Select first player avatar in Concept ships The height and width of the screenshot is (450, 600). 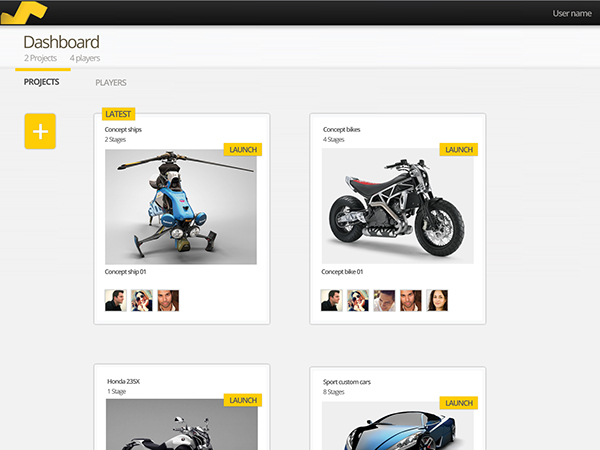116,300
